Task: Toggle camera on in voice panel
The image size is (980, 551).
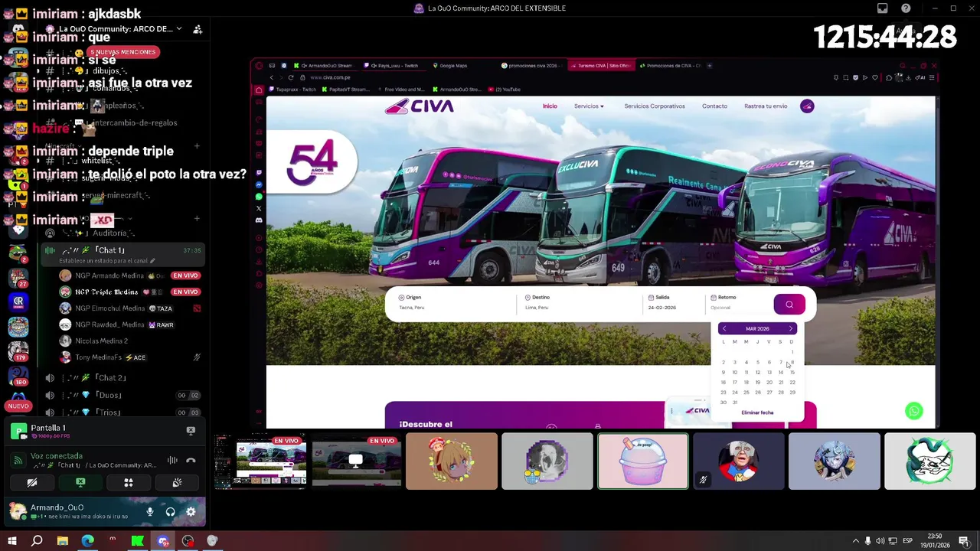Action: (32, 483)
